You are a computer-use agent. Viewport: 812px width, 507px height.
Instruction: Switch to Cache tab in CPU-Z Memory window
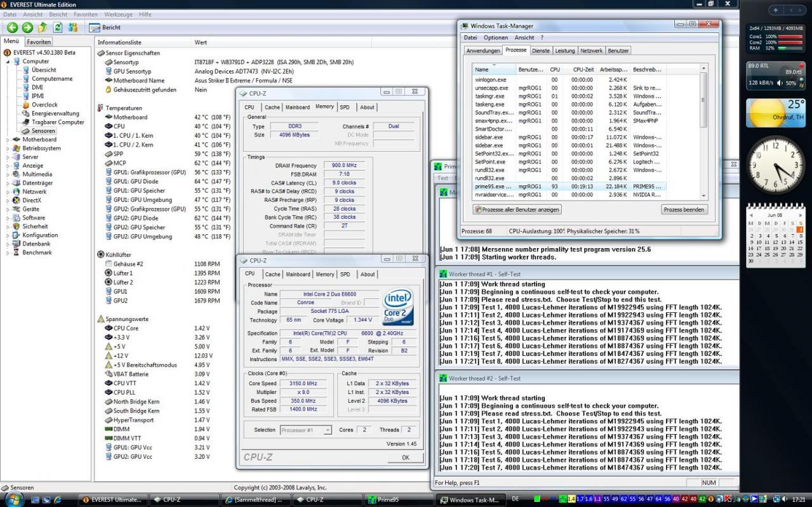point(272,107)
